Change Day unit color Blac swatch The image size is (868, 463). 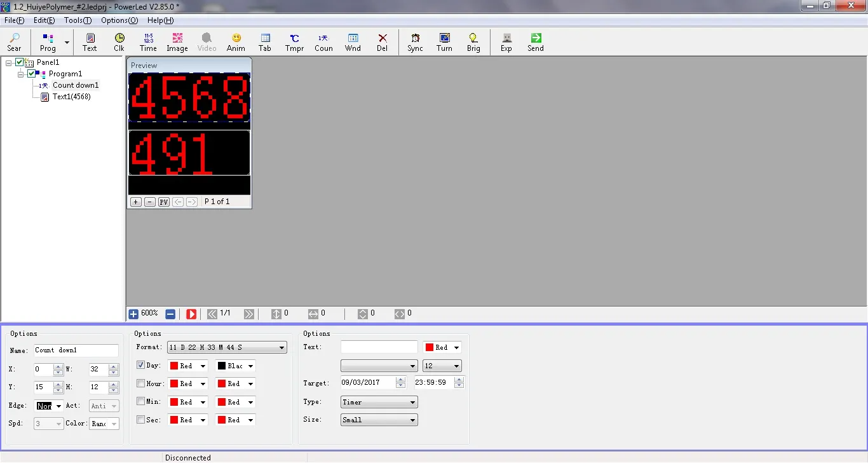[x=235, y=366]
